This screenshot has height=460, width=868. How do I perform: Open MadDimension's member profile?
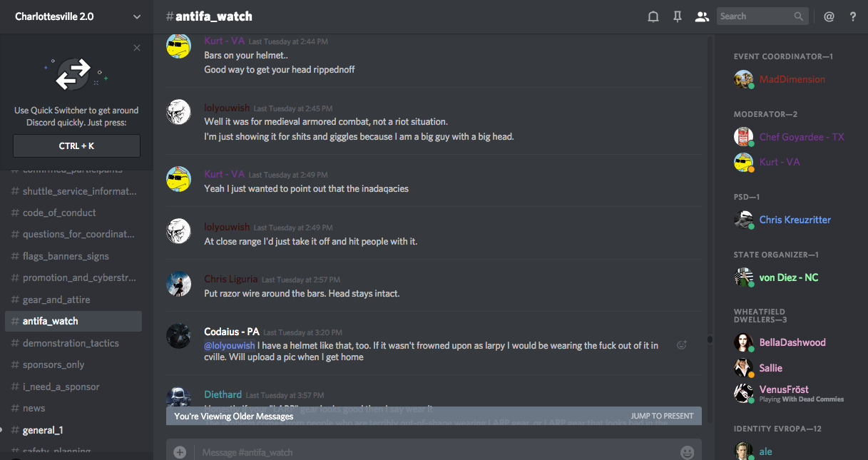[792, 79]
